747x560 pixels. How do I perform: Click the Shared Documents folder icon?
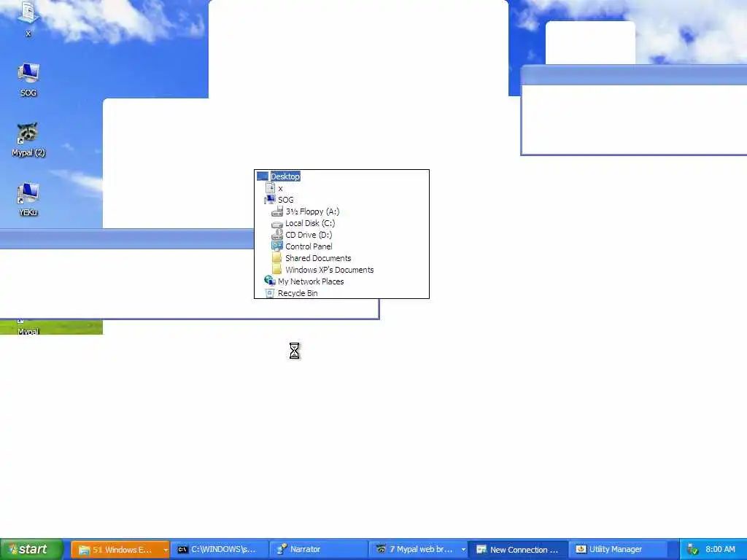coord(277,258)
